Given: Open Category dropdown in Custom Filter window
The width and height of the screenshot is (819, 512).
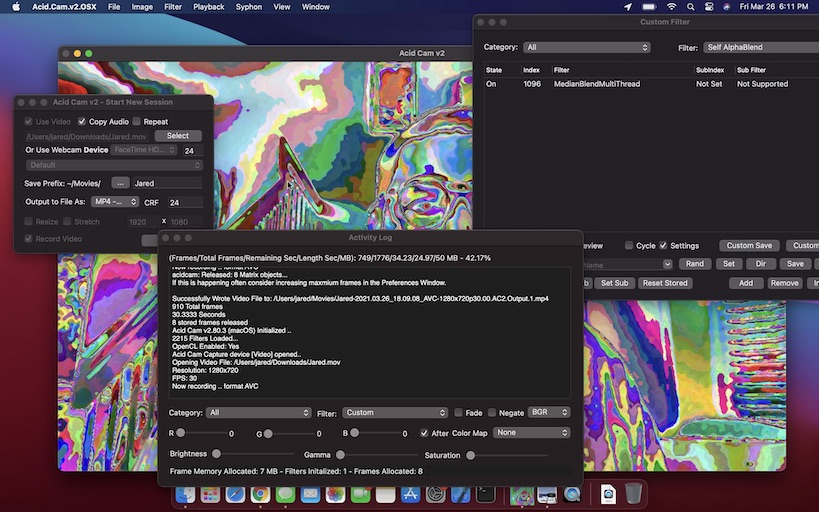Looking at the screenshot, I should click(587, 47).
